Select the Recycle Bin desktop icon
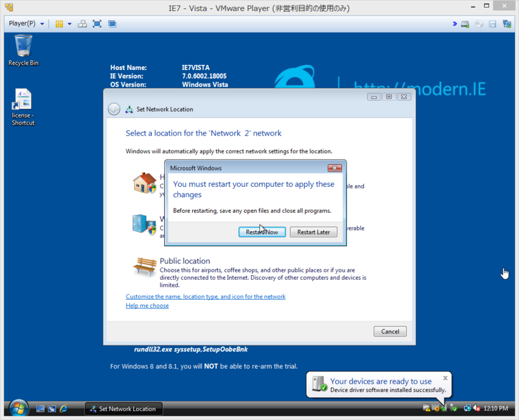Viewport: 519px width, 420px height. [x=23, y=51]
